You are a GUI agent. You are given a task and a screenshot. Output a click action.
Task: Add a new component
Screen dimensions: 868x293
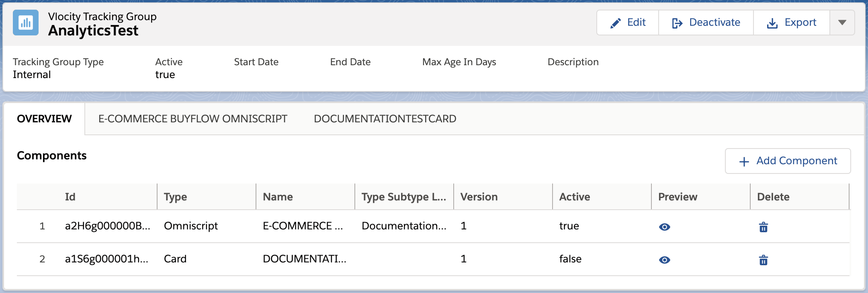788,161
